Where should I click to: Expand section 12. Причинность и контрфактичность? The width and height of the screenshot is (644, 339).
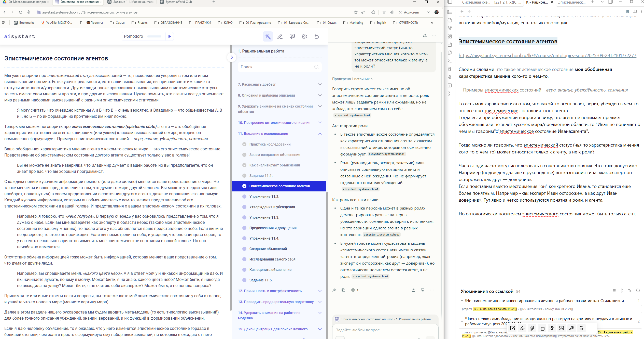[320, 291]
